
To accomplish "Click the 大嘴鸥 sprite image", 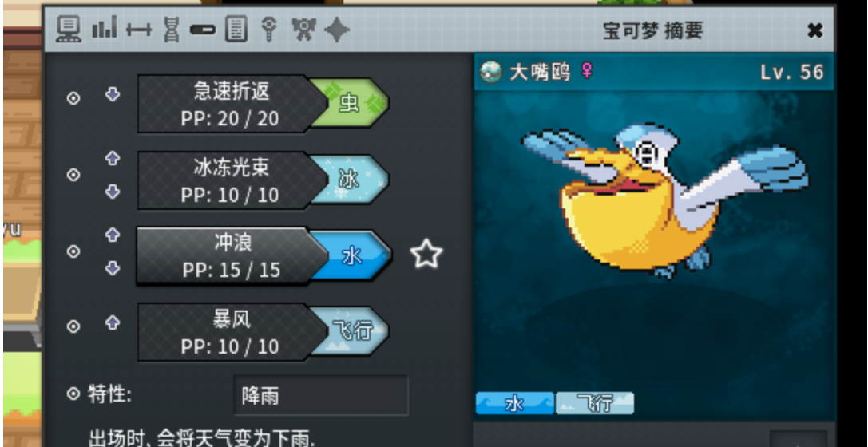I will coord(664,200).
